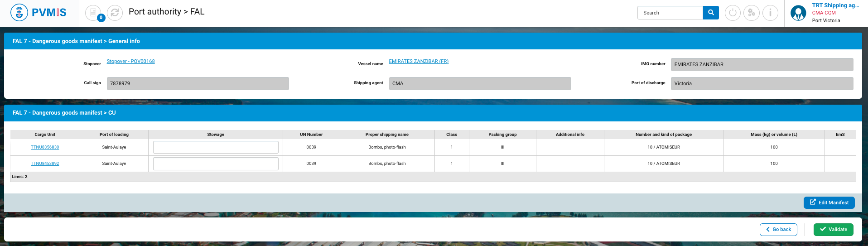Open cargo unit TTNU8356830
Screen dimensions: 868x246
coord(45,147)
